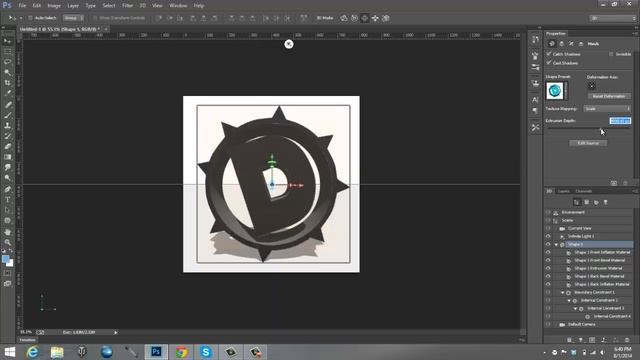Open Mesh properties icon in Properties panel

point(552,44)
